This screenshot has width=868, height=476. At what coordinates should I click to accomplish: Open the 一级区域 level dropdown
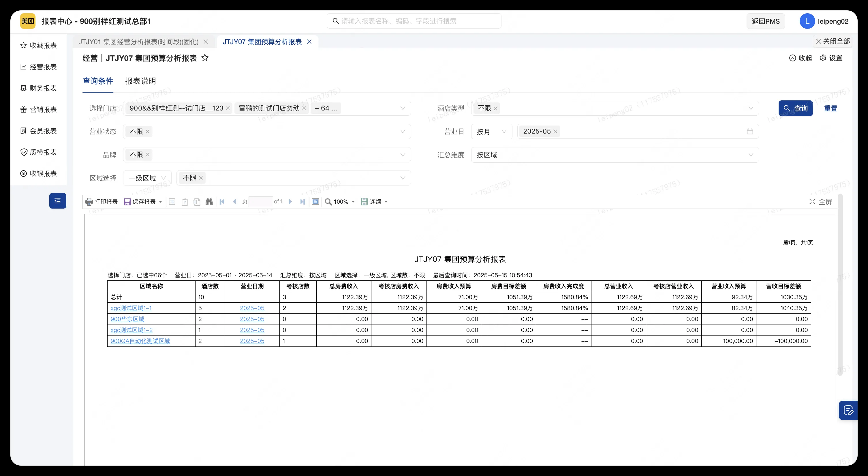(x=147, y=178)
